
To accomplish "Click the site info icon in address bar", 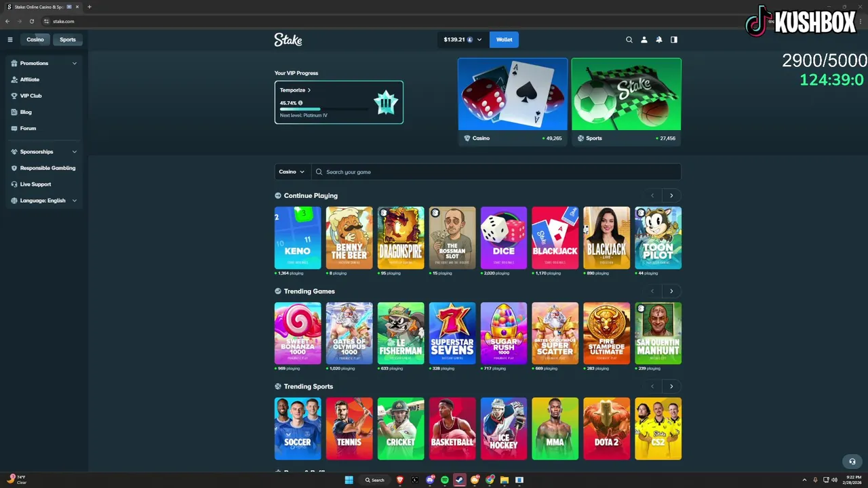I will coord(47,21).
